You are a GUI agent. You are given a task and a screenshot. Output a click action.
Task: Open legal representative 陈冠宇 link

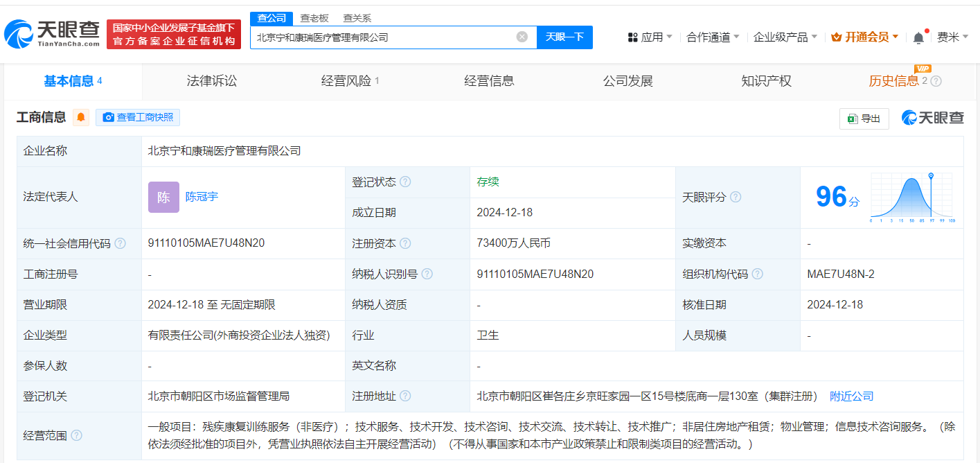202,197
